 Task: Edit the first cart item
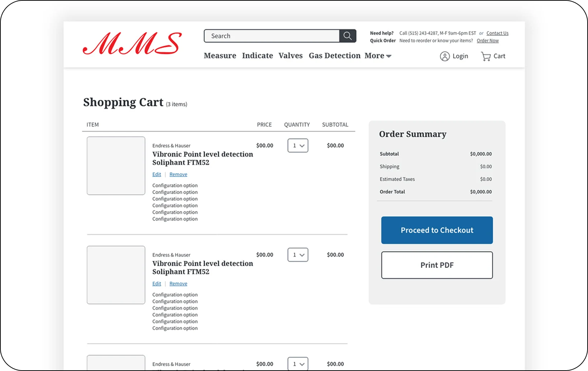[x=157, y=174]
